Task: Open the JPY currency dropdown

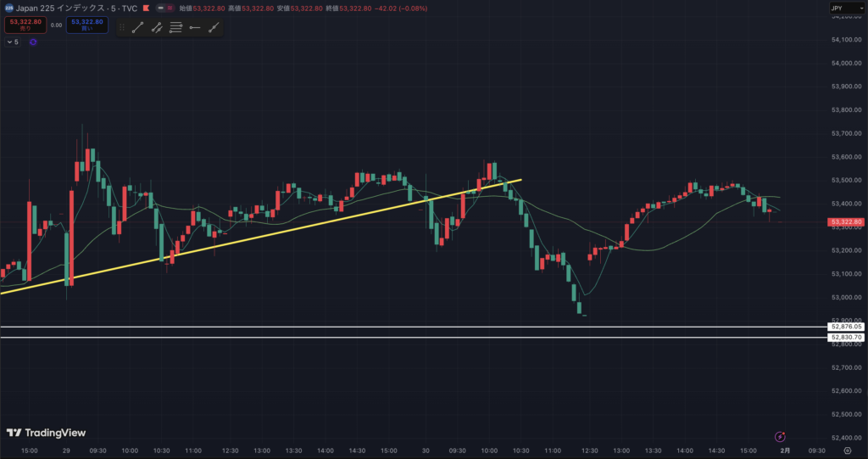Action: (x=846, y=8)
